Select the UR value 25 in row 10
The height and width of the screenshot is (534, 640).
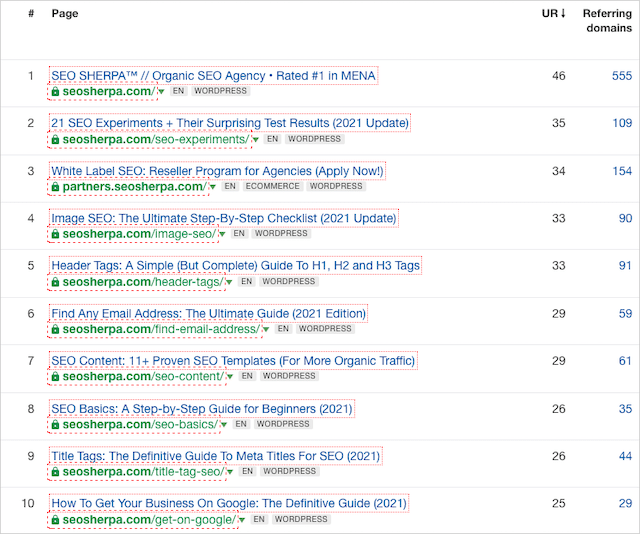(x=559, y=503)
